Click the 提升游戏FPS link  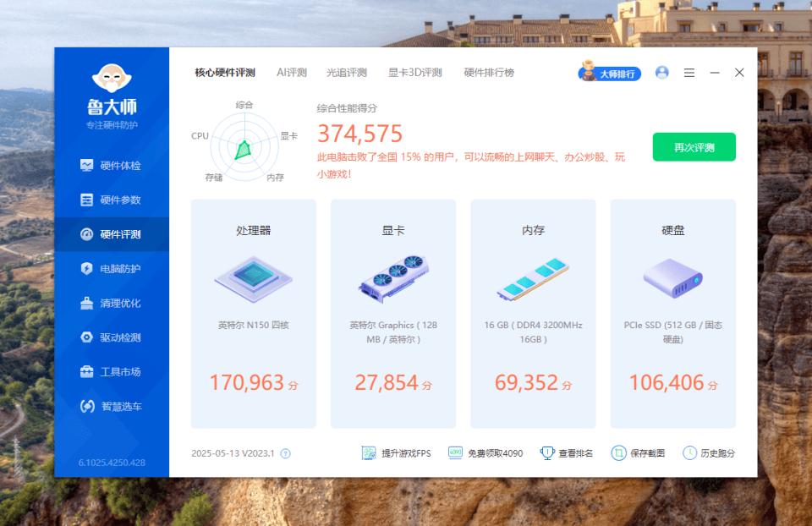click(396, 453)
